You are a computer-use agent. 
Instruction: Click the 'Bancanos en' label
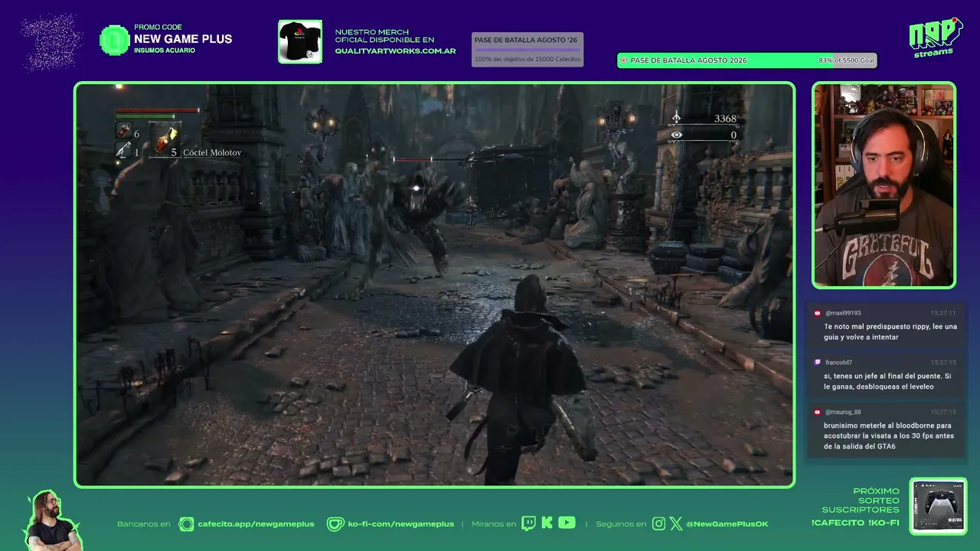[x=144, y=524]
